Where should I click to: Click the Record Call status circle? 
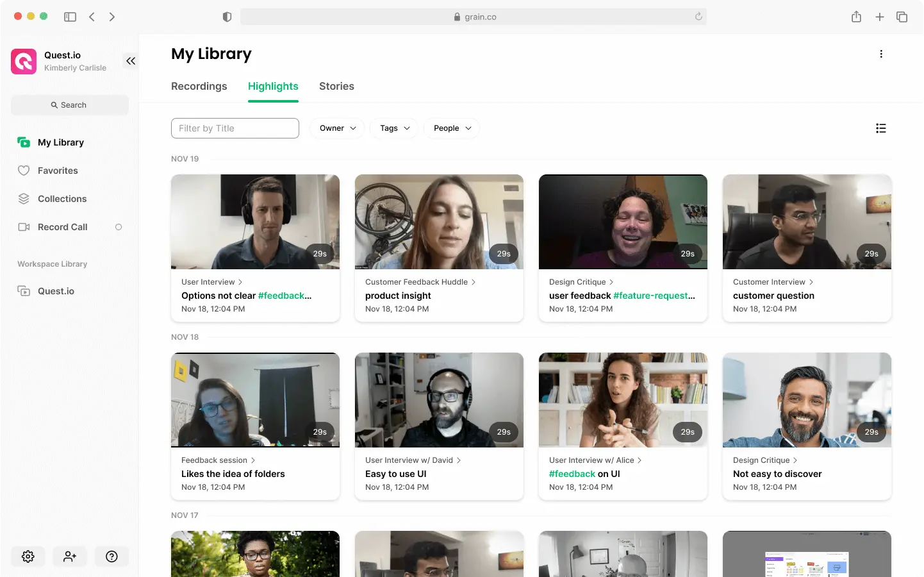coord(119,227)
